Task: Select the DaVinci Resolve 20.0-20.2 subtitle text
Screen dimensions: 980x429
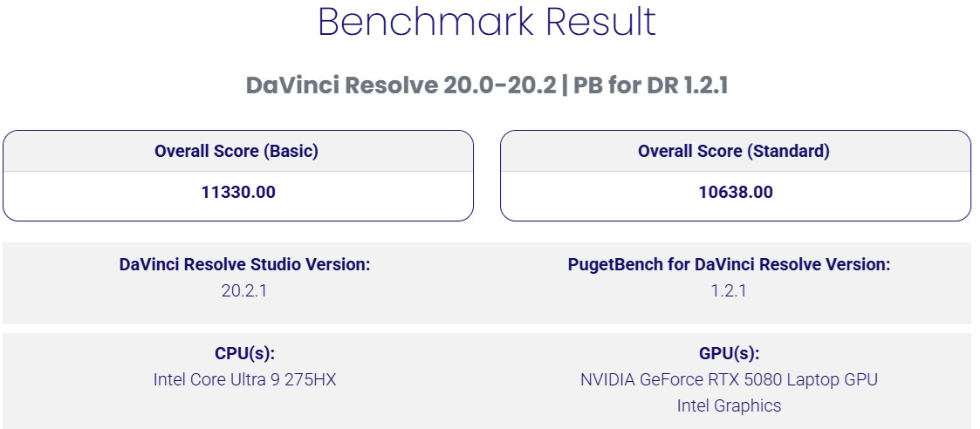Action: click(401, 85)
